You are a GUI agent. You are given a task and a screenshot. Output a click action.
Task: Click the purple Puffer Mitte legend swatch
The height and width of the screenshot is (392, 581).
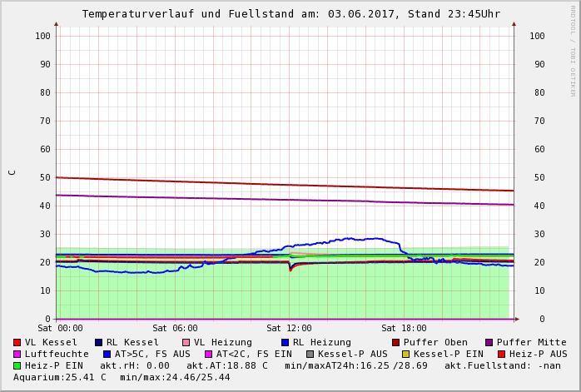(489, 342)
